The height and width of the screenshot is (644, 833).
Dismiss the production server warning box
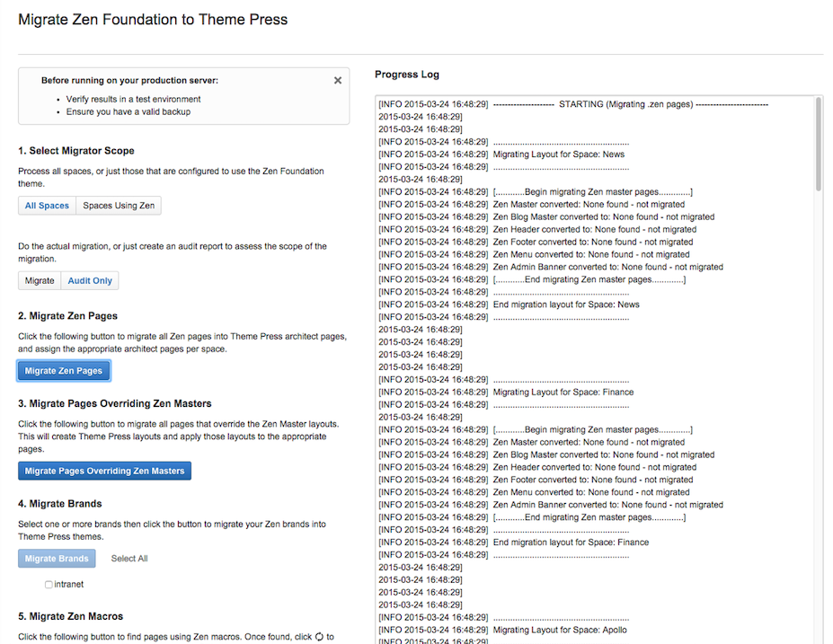coord(337,80)
